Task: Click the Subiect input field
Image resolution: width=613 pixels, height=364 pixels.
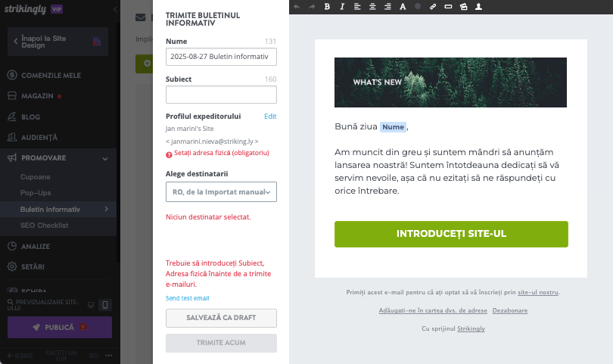Action: tap(221, 95)
